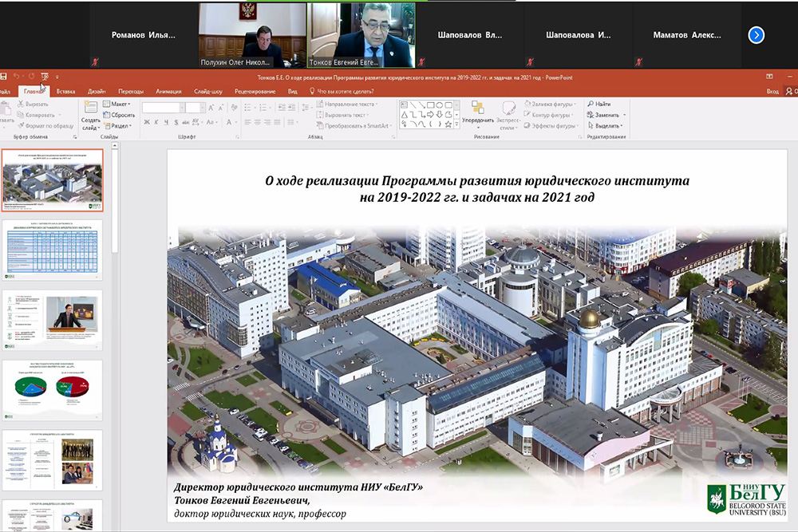Screen dimensions: 798x532
Task: Select the star shape in shapes gallery
Action: coord(448,124)
